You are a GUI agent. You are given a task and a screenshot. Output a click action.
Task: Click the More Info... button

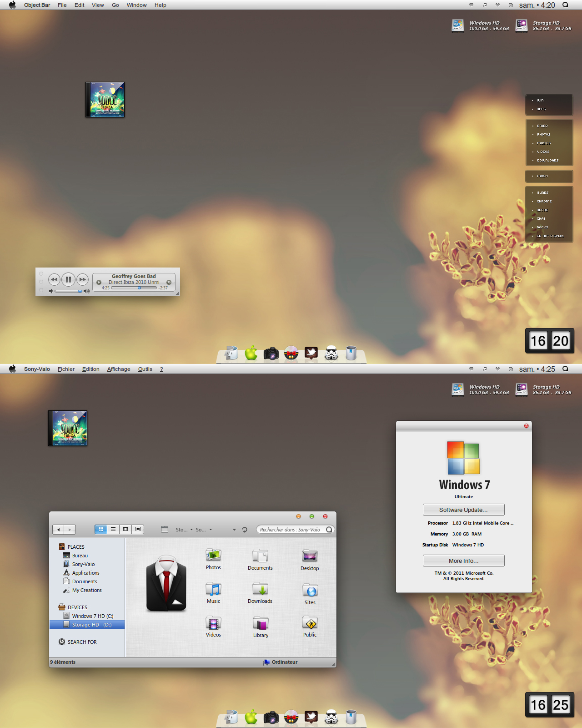463,561
